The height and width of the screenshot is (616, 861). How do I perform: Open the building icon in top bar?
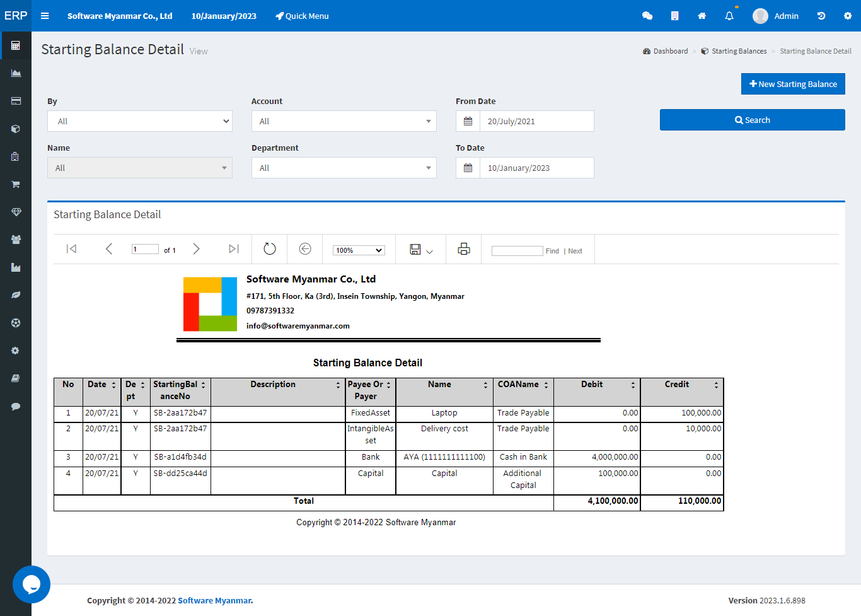(674, 16)
